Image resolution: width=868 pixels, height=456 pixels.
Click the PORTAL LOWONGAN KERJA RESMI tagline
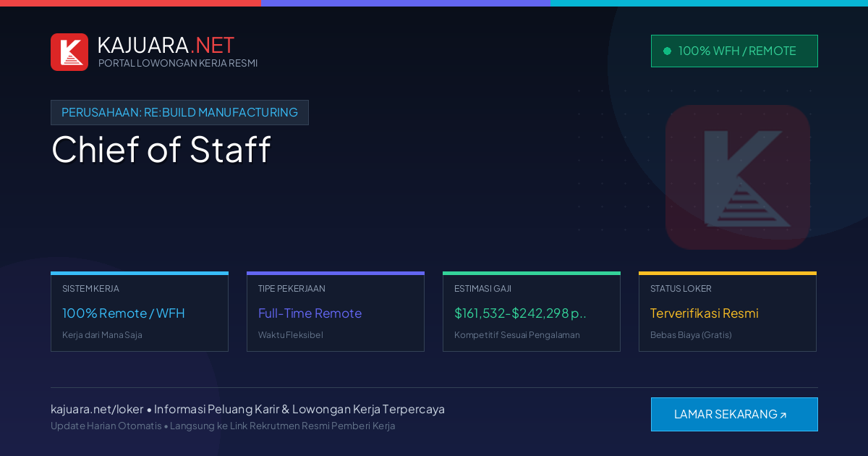[178, 63]
